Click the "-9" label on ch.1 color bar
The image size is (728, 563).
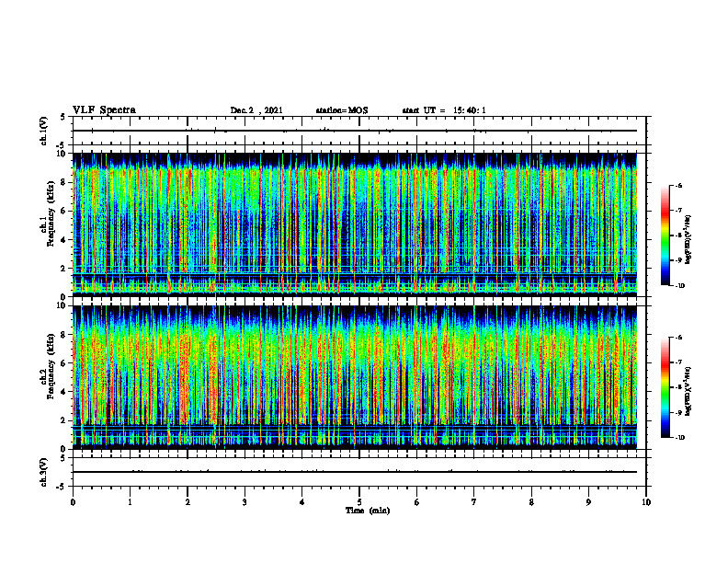click(x=677, y=260)
